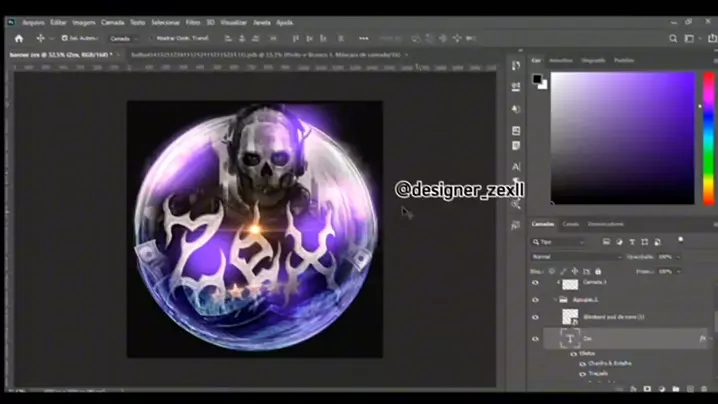Screen dimensions: 718x404
Task: Click the Home icon in options bar
Action: click(x=18, y=38)
